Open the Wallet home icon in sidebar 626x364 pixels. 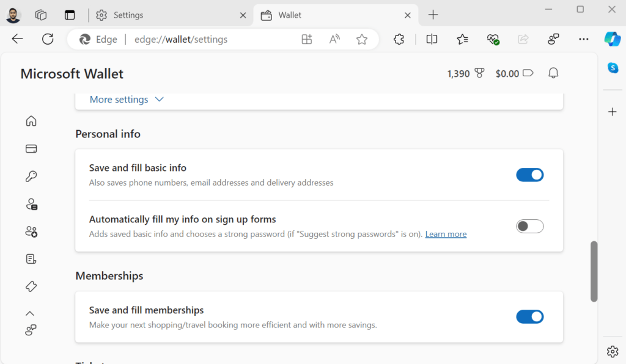pos(31,121)
